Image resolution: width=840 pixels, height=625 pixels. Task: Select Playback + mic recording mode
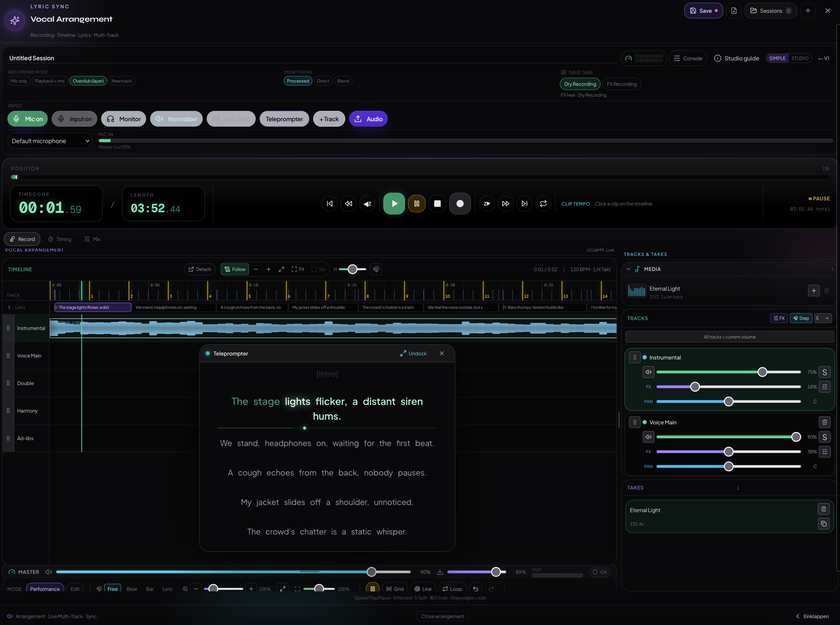[50, 81]
